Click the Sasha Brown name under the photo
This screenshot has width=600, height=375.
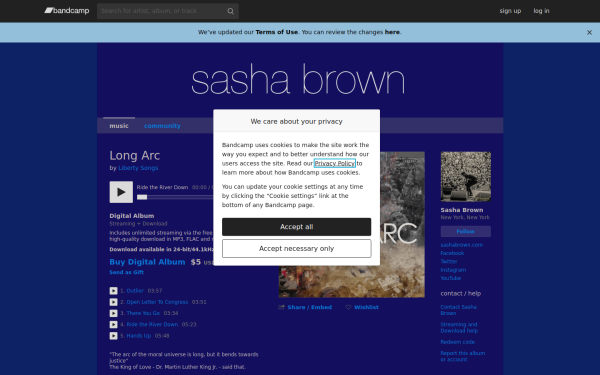point(462,210)
